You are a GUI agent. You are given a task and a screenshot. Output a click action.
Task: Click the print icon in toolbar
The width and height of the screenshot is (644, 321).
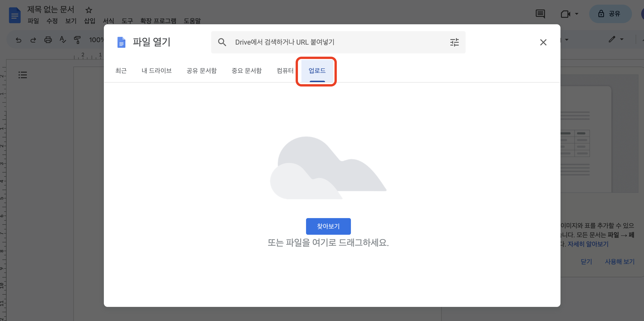click(48, 40)
